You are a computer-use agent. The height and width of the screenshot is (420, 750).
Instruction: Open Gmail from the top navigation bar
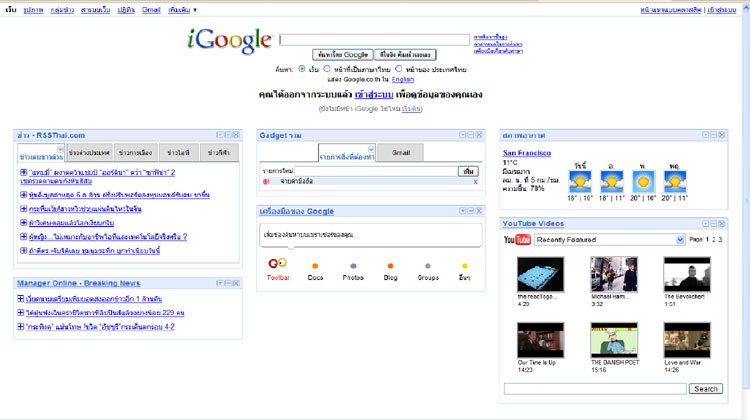[x=151, y=10]
